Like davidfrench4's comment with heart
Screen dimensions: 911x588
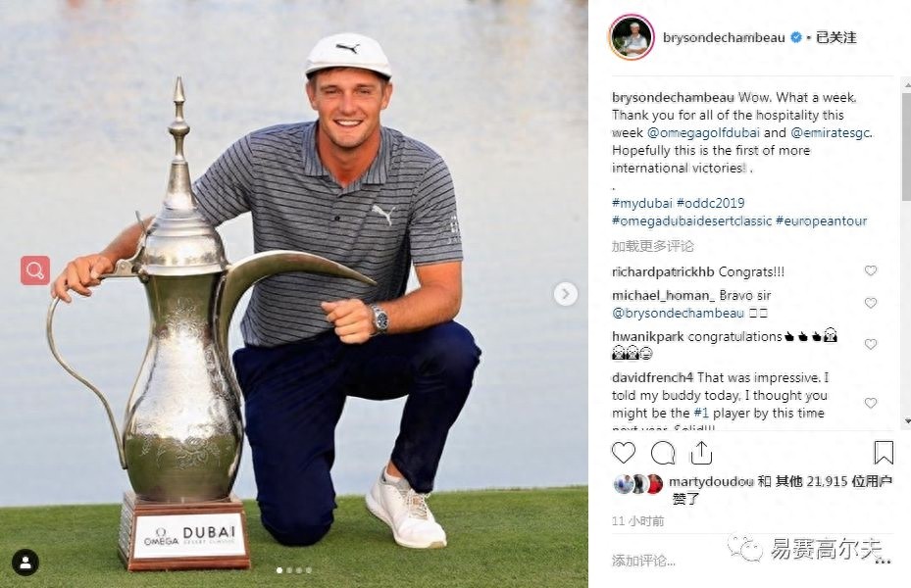[871, 403]
